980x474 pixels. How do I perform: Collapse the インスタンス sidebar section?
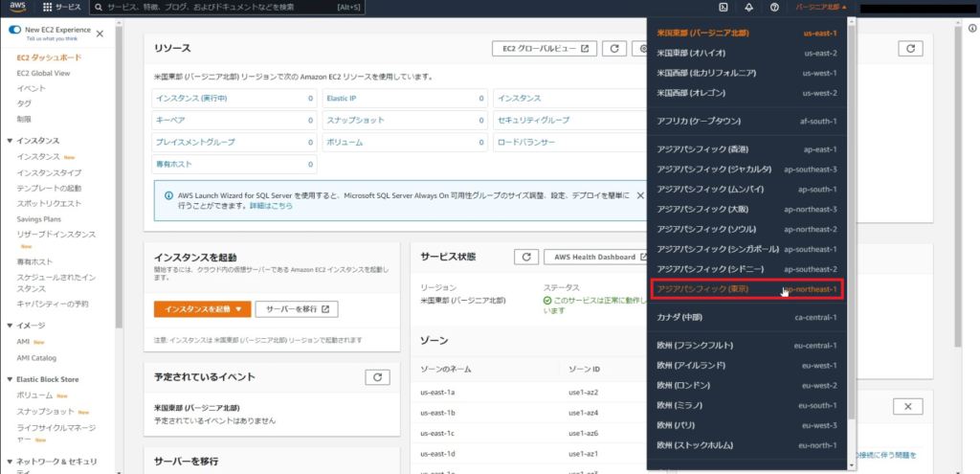(10, 141)
